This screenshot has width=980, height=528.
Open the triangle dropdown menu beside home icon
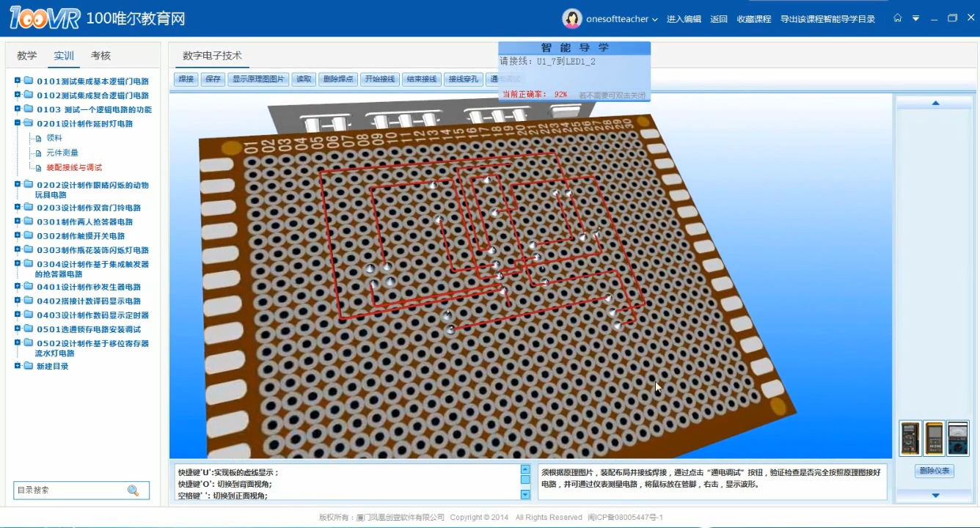coord(915,18)
